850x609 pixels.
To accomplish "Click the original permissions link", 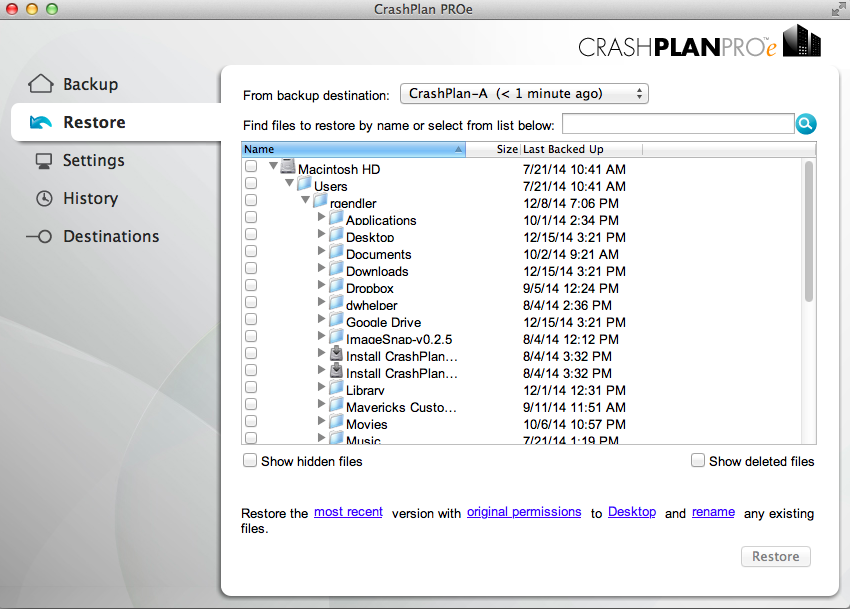I will pyautogui.click(x=524, y=512).
